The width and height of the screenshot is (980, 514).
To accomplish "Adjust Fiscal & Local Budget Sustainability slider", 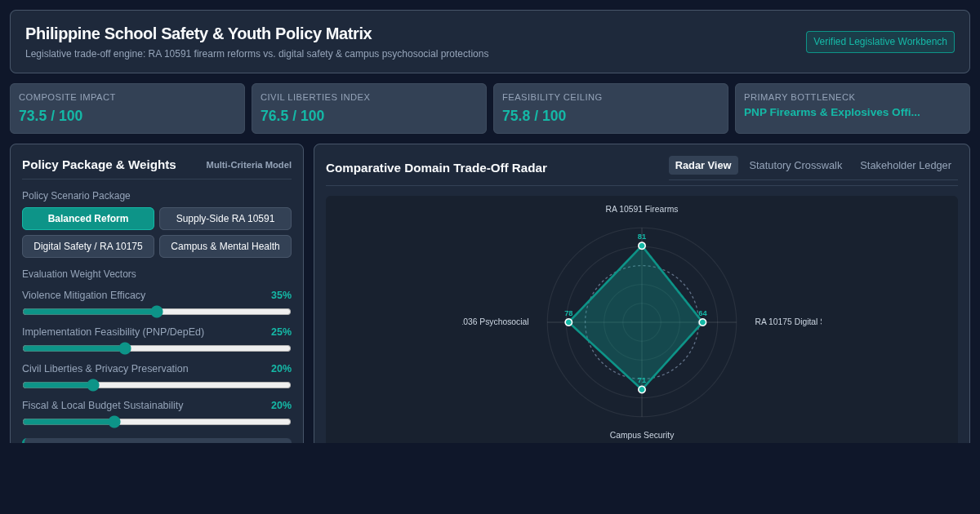I will pyautogui.click(x=157, y=422).
